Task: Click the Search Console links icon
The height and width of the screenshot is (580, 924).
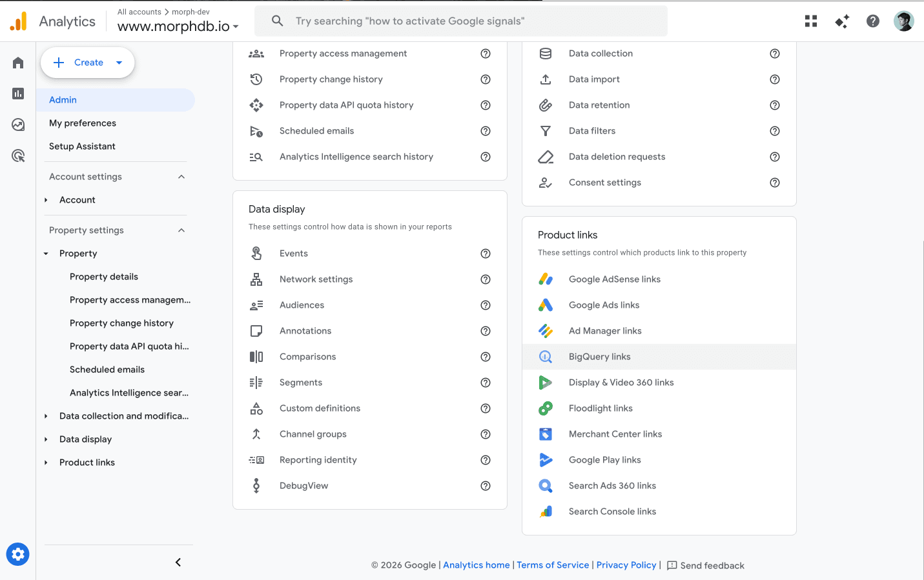Action: pos(546,512)
